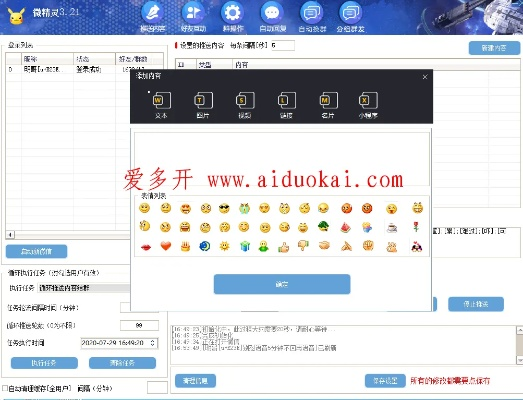The image size is (523, 400).
Task: Edit the loop push rounds field showing 99
Action: click(x=139, y=325)
